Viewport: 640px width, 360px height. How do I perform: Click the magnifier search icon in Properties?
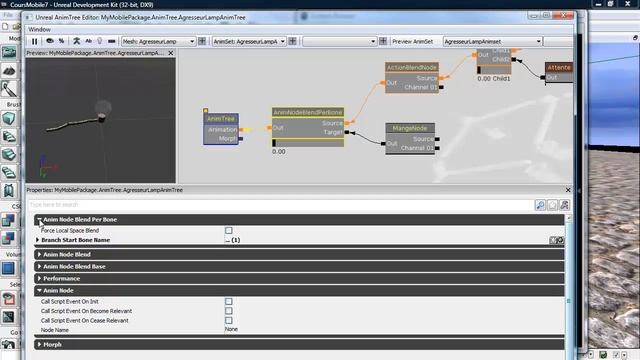[540, 205]
